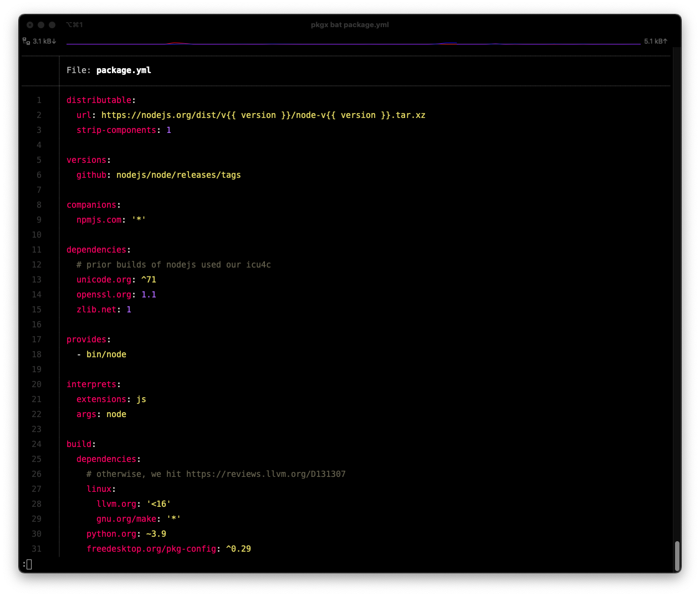Click the window title pkgx bat package.yml
The height and width of the screenshot is (596, 700).
coord(350,25)
